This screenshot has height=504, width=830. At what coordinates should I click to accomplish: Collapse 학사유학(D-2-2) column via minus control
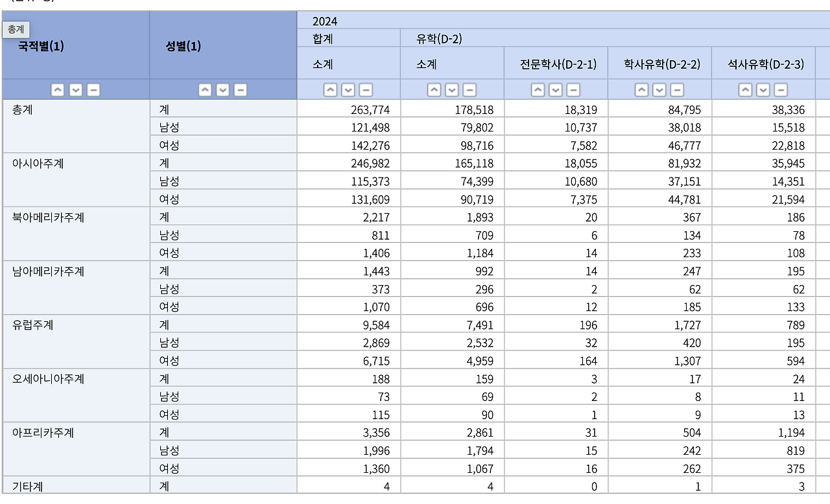pyautogui.click(x=676, y=89)
